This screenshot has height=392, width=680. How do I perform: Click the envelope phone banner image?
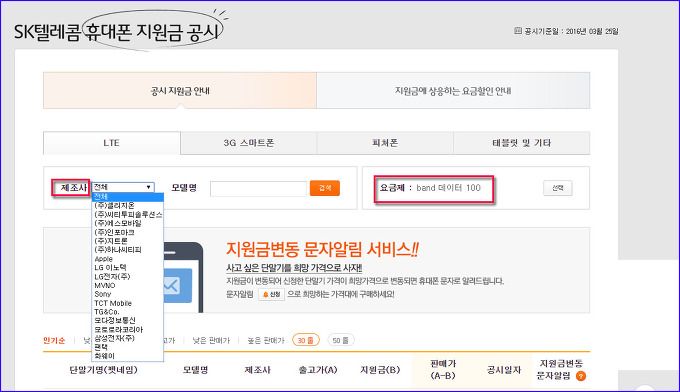pyautogui.click(x=182, y=278)
